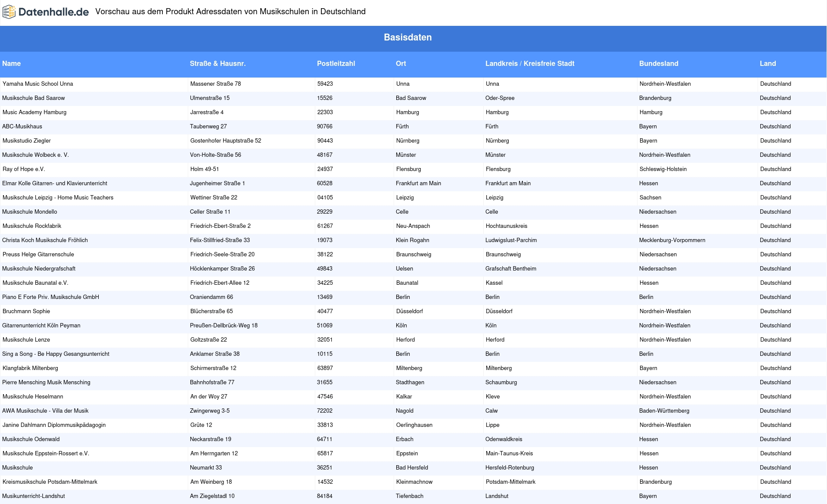827x504 pixels.
Task: Click the Landkreis cell Hersfeld-Rotenburg
Action: [510, 468]
